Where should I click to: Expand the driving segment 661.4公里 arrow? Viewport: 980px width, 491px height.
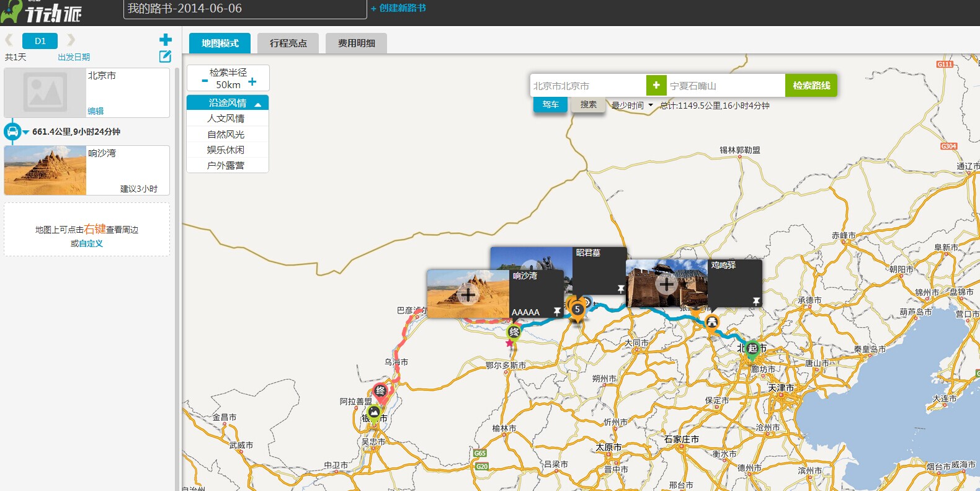click(26, 132)
